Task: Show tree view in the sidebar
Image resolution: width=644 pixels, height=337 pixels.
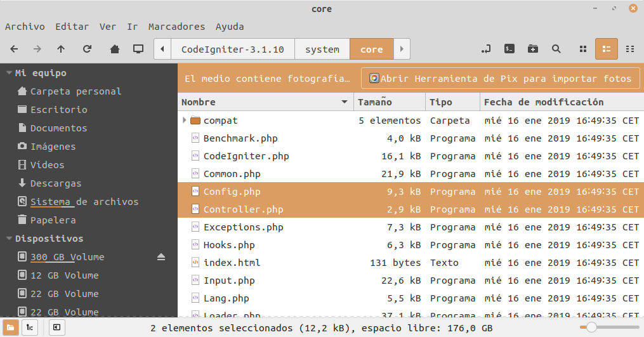Action: point(30,327)
